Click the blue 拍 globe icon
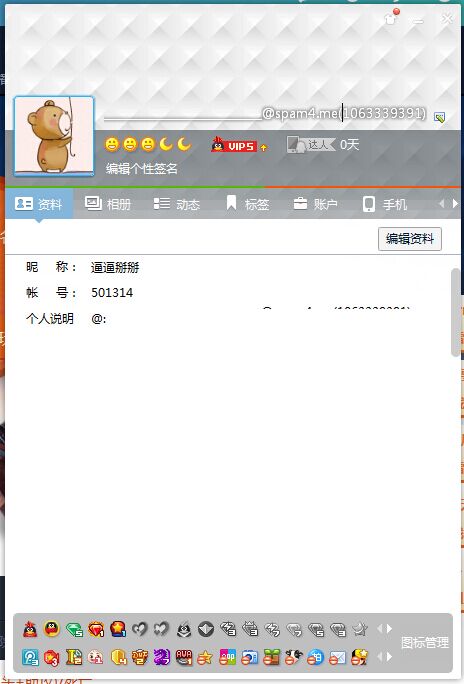This screenshot has height=684, width=464. point(316,657)
